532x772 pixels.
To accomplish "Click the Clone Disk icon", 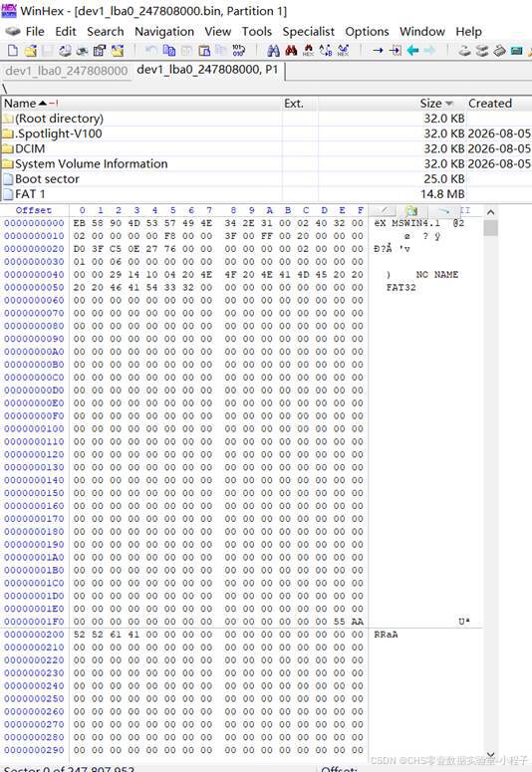I will coord(482,50).
